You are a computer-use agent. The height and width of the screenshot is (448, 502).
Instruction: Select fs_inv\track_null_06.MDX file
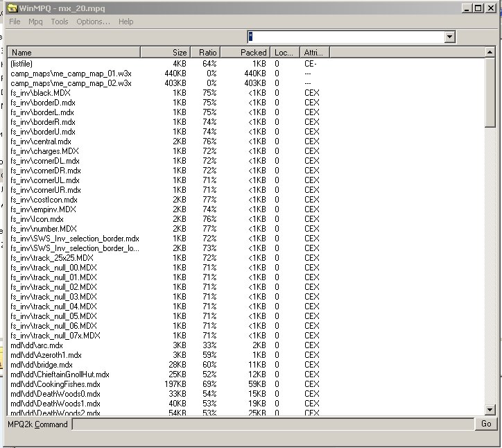coord(53,326)
